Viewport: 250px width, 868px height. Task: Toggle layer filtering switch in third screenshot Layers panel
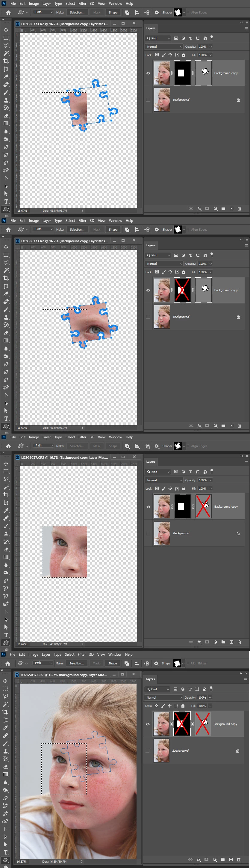[x=212, y=471]
